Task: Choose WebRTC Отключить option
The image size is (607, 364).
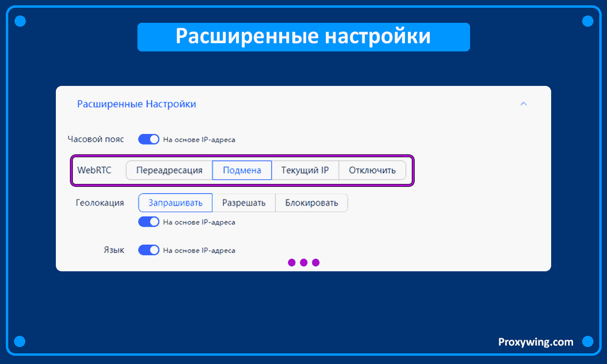Action: pyautogui.click(x=372, y=170)
